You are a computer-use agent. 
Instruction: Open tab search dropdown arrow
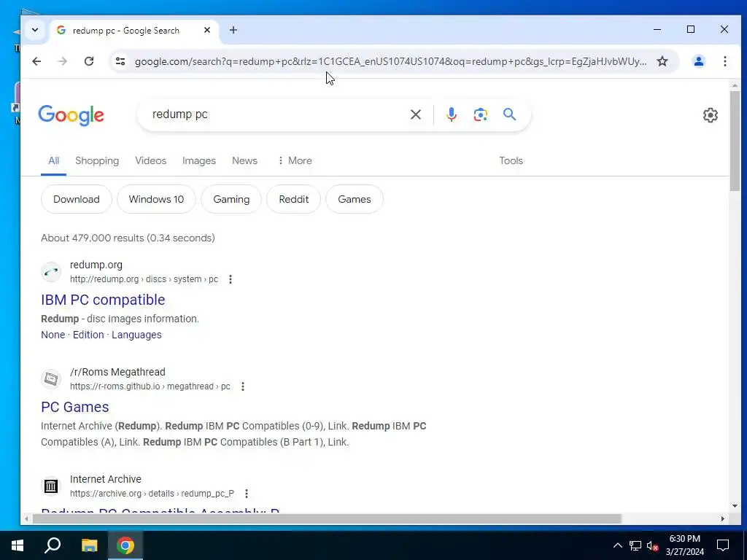tap(35, 30)
